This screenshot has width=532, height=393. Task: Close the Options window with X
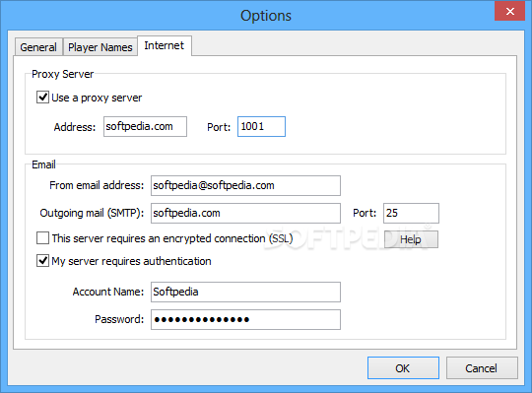pyautogui.click(x=510, y=11)
